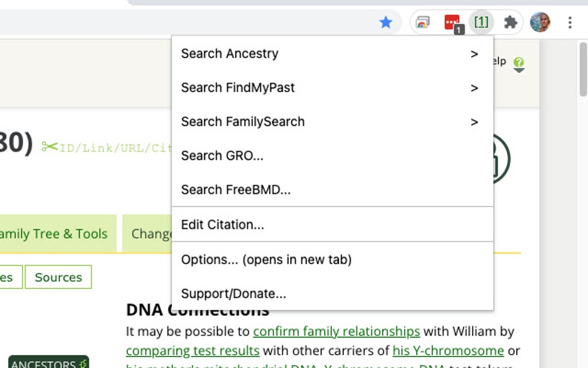Click the bookmark star in the address bar
The width and height of the screenshot is (588, 368).
click(386, 22)
